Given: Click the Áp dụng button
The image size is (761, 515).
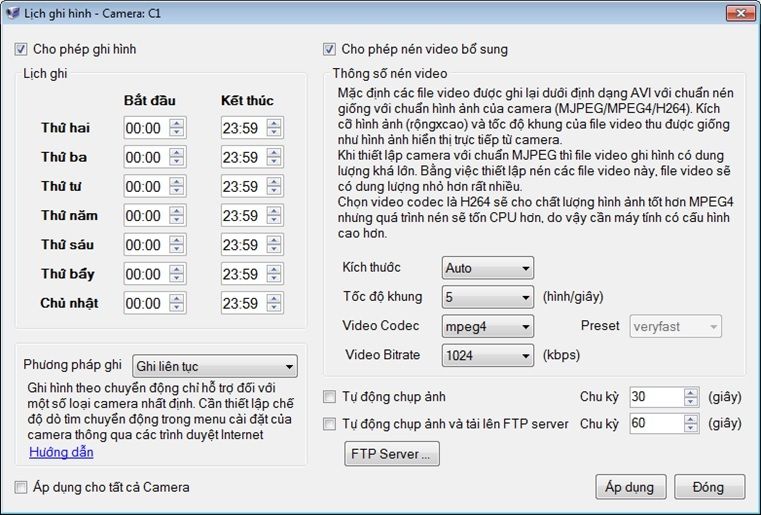Looking at the screenshot, I should click(x=631, y=487).
